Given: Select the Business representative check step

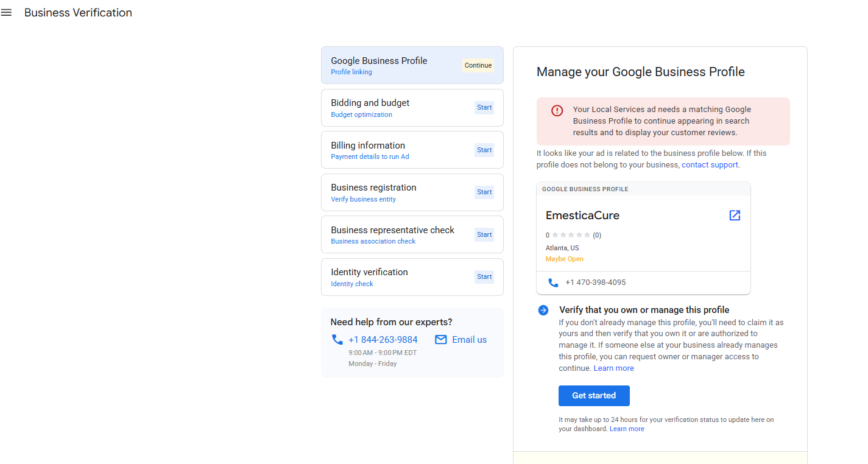Looking at the screenshot, I should (x=412, y=234).
